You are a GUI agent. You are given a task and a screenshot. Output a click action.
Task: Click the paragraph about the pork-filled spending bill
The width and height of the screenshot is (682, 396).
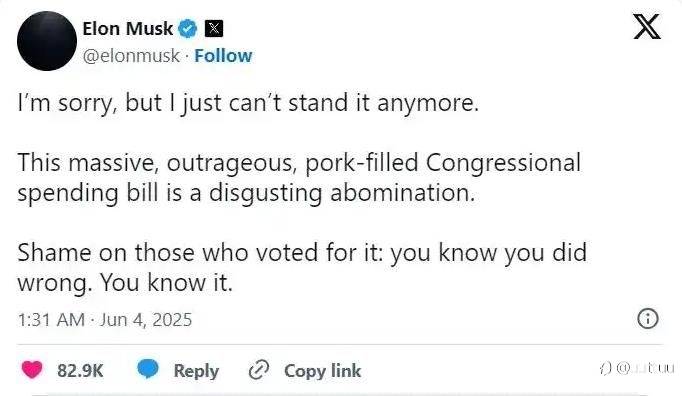coord(299,178)
